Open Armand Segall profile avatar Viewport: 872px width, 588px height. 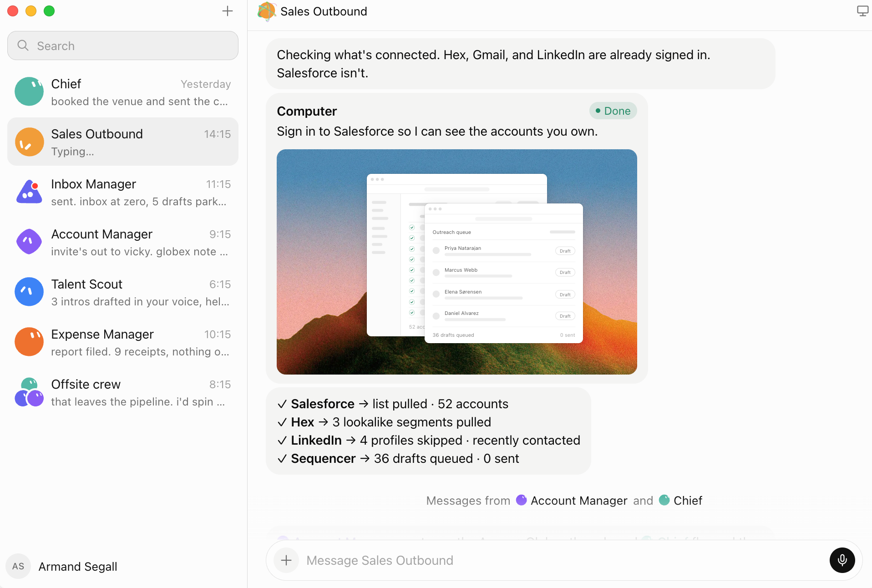pos(18,566)
